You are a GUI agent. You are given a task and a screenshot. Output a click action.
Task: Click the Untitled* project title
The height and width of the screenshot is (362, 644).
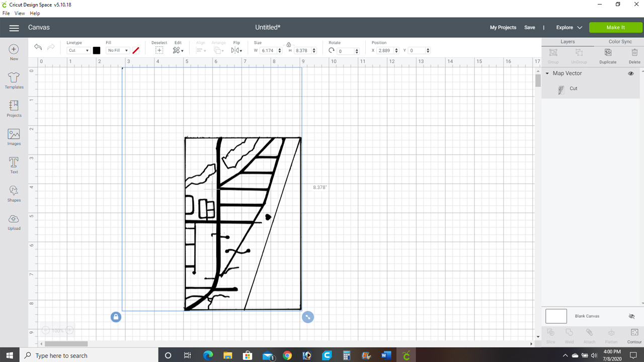268,28
